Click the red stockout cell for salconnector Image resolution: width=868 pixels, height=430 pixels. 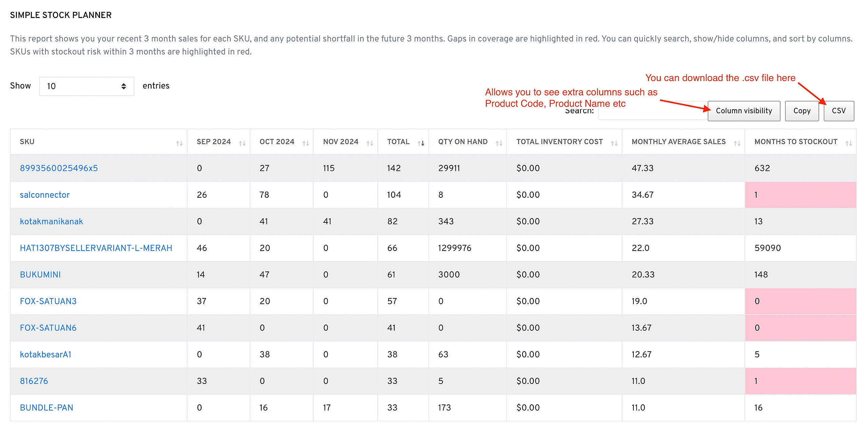pyautogui.click(x=801, y=195)
